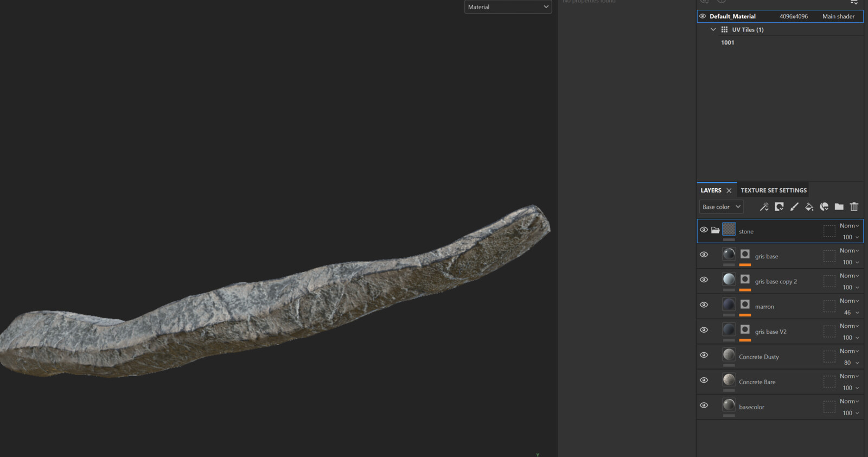Image resolution: width=868 pixels, height=457 pixels.
Task: Open the Material viewport mode dropdown
Action: point(508,7)
